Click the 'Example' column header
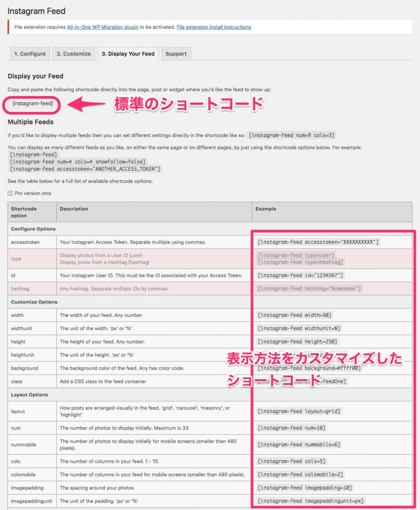Viewport: 420px width, 510px height. 332,212
